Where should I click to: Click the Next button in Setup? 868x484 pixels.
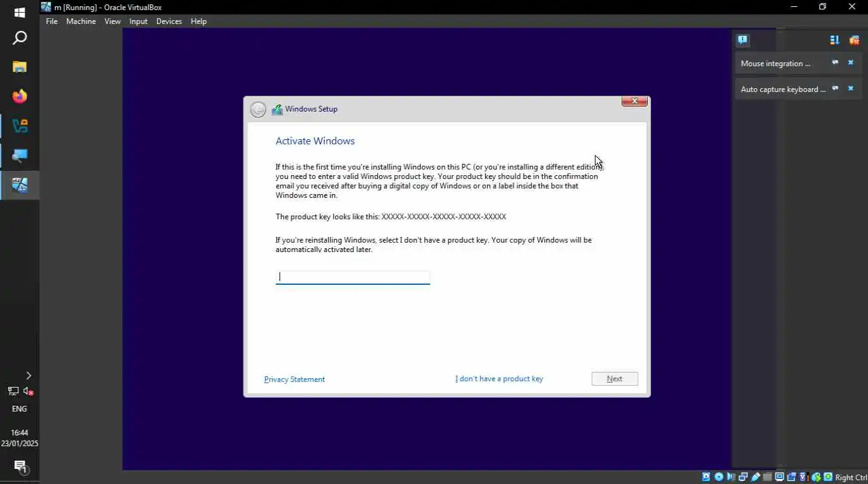(614, 379)
